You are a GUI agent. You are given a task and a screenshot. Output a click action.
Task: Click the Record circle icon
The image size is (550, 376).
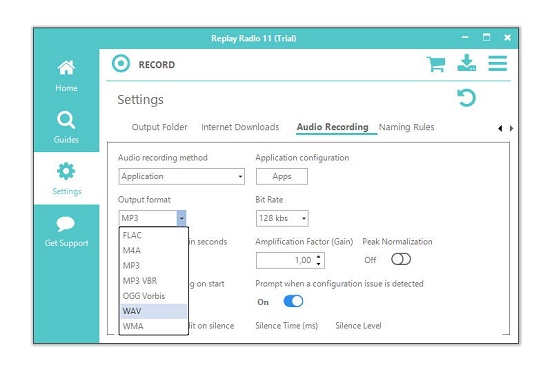(121, 64)
